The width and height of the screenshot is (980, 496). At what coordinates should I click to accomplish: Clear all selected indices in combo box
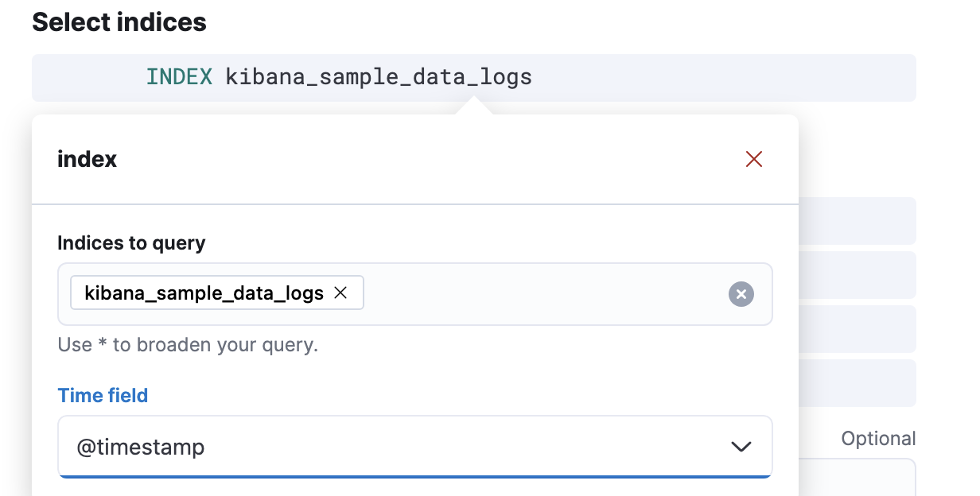741,294
